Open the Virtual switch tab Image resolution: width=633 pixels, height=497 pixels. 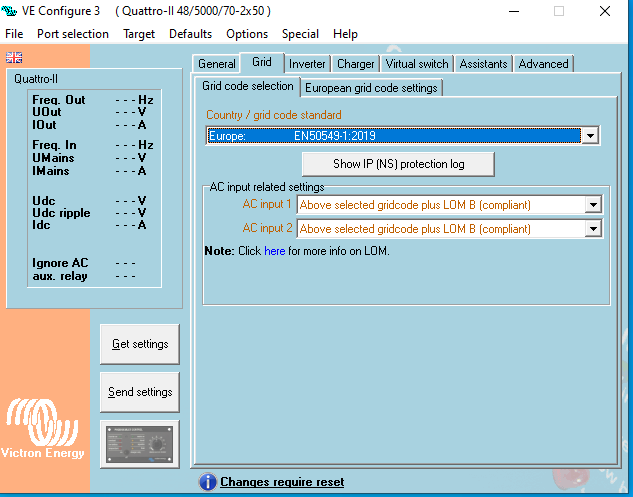pos(417,64)
